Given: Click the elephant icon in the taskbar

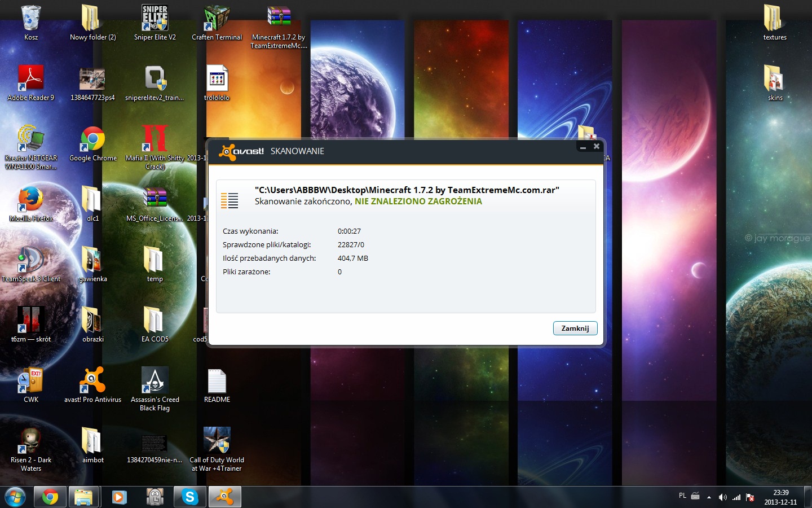Looking at the screenshot, I should tap(155, 497).
